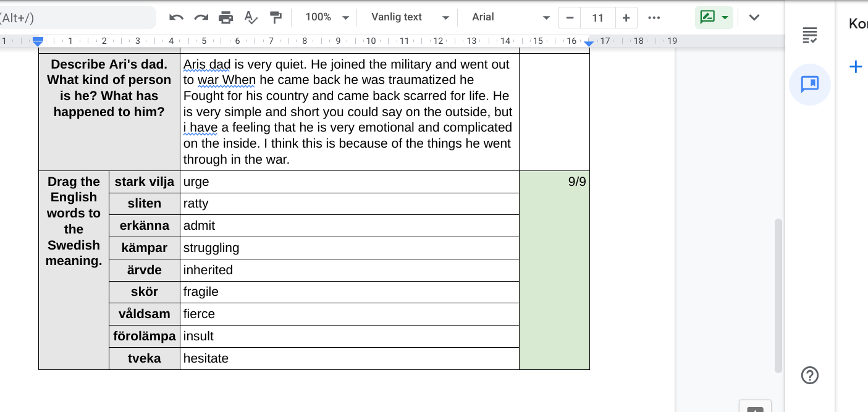
Task: Select the Paint format tool
Action: tap(276, 17)
